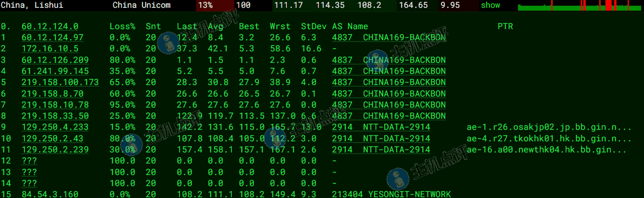
Task: Open IP link 172.16.10.5
Action: pyautogui.click(x=50, y=49)
